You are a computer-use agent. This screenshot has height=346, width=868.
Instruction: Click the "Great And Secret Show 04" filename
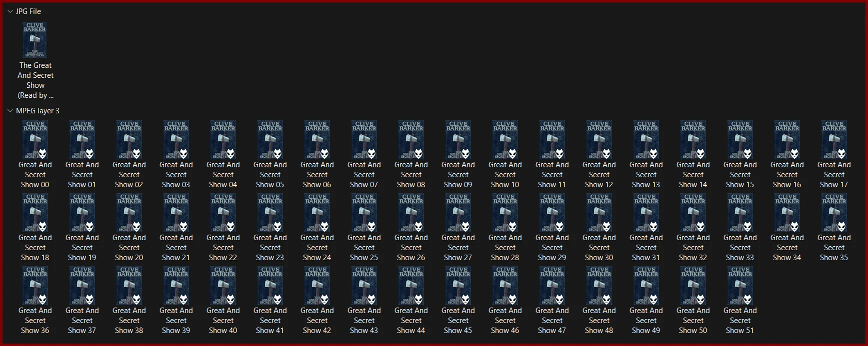coord(223,175)
